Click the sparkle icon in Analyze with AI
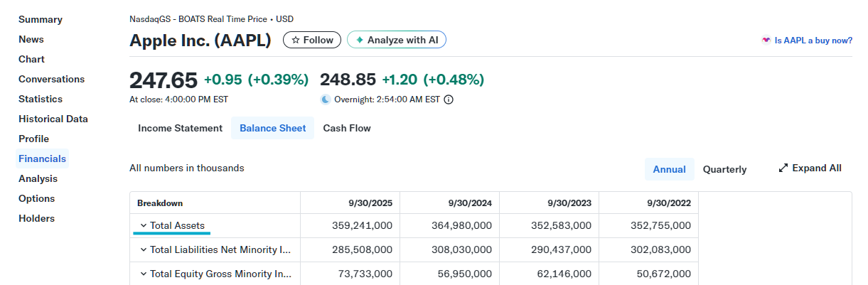The width and height of the screenshot is (868, 285). (x=360, y=41)
